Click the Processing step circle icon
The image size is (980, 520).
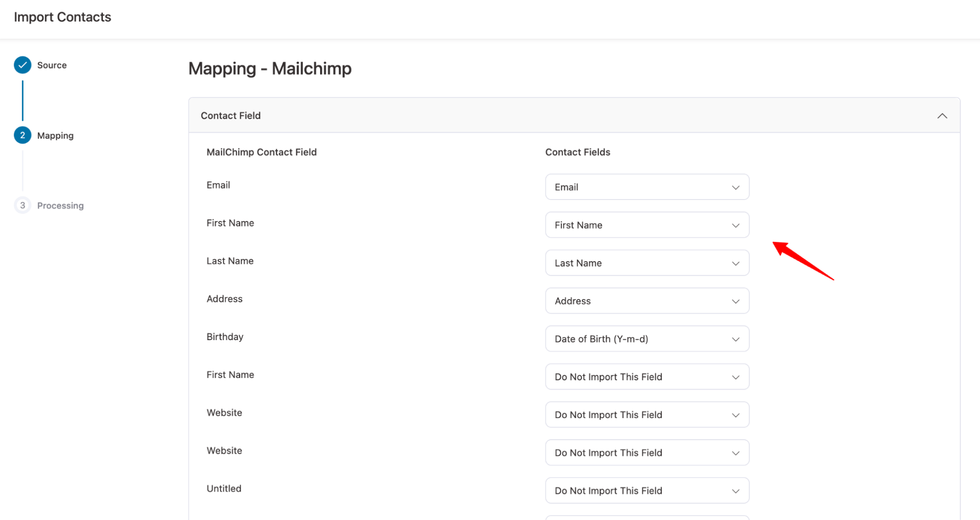22,205
